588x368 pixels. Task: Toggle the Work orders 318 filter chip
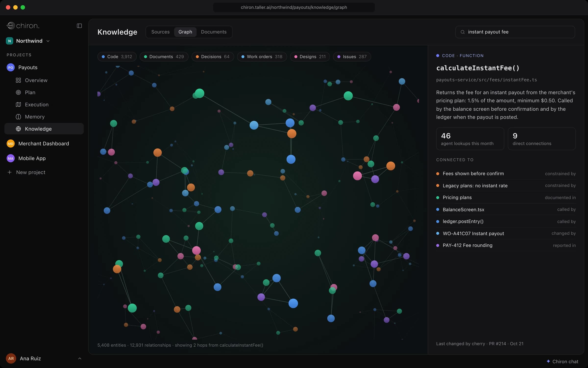pos(262,57)
